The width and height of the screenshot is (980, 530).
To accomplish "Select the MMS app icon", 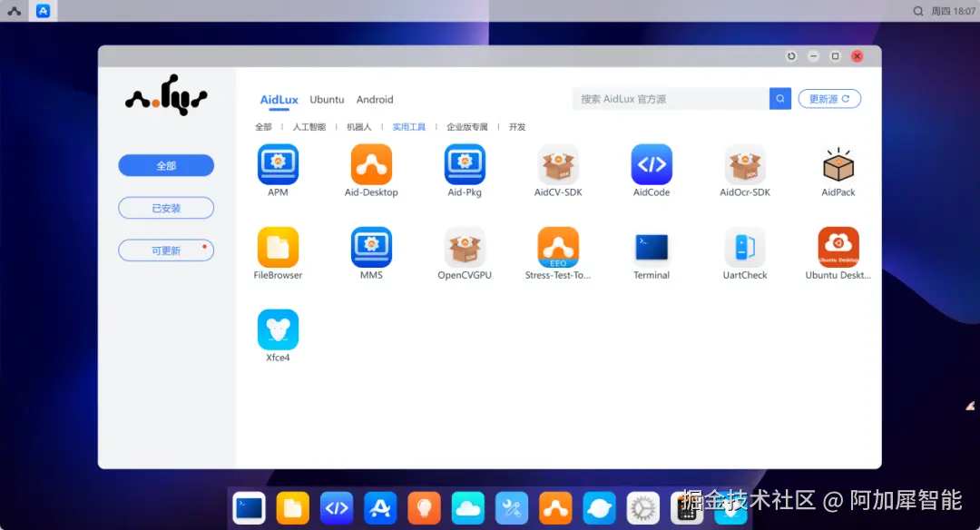I will coord(371,247).
